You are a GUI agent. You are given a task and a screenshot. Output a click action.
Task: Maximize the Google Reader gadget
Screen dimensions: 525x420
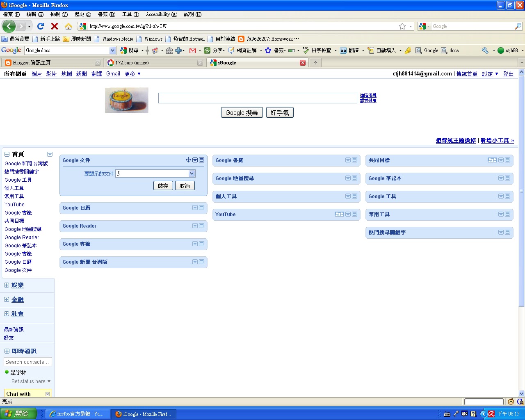pyautogui.click(x=202, y=226)
